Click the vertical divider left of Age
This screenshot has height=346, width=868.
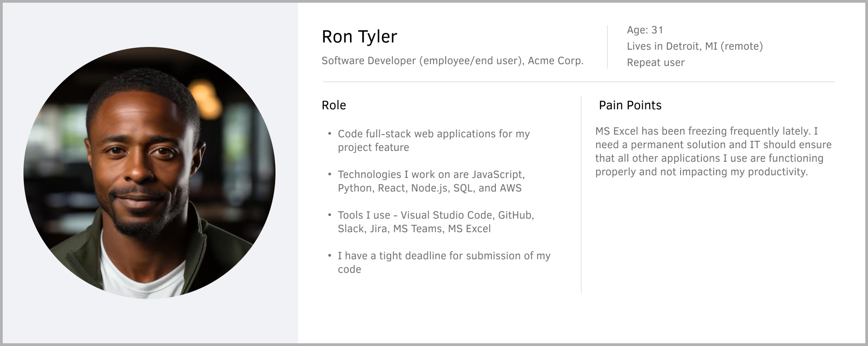tap(607, 47)
